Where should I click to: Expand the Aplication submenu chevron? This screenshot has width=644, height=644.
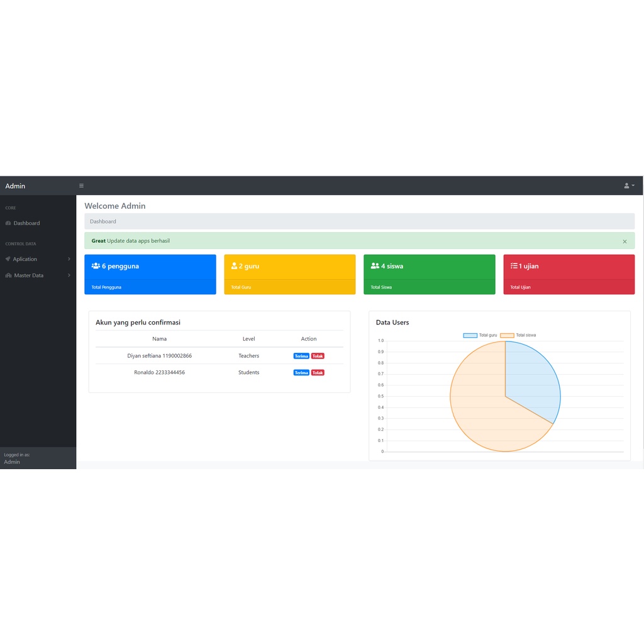tap(69, 259)
